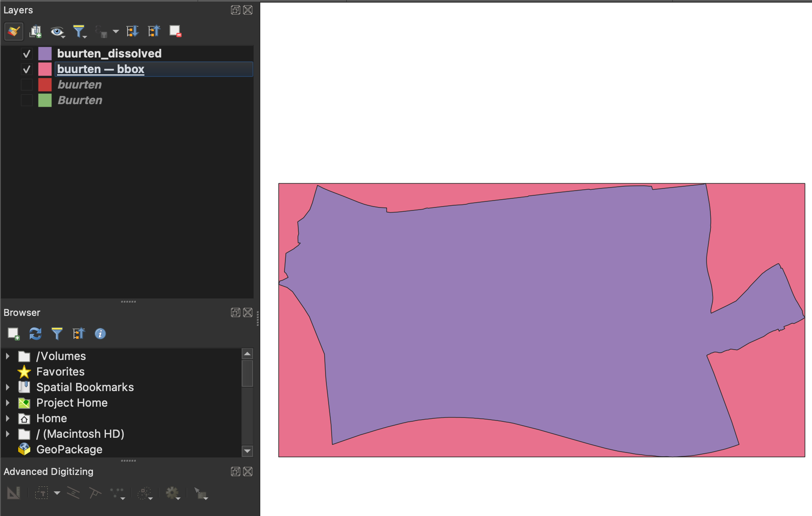
Task: Open Manage Map Themes eye icon
Action: 57,31
